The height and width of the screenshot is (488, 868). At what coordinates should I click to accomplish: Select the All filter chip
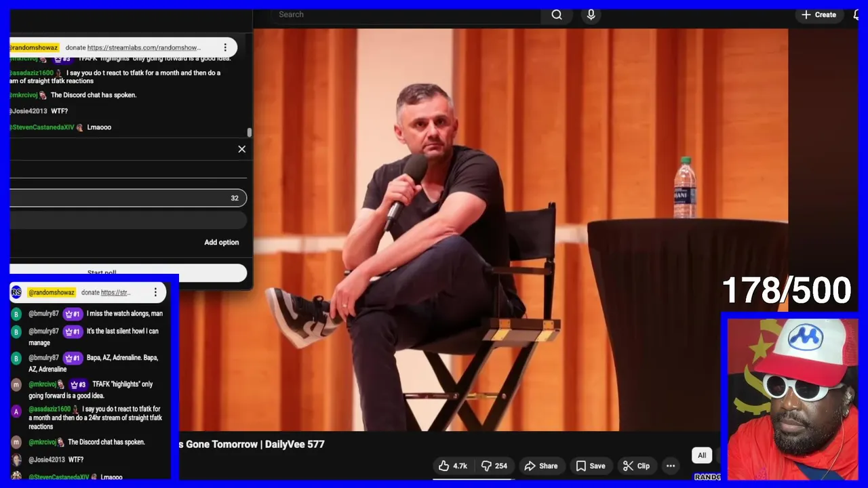(702, 455)
